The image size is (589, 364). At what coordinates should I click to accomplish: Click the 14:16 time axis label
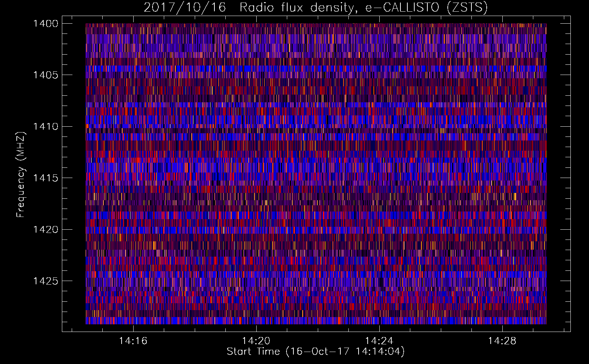133,341
